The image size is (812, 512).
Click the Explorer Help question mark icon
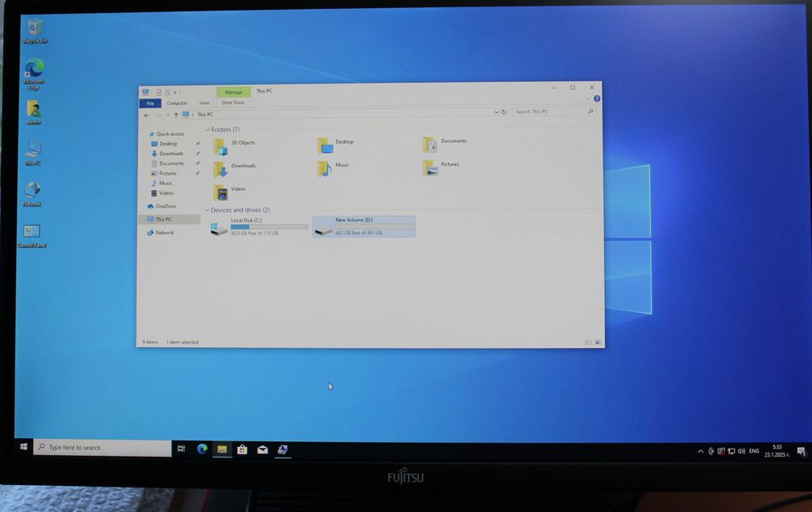(597, 98)
